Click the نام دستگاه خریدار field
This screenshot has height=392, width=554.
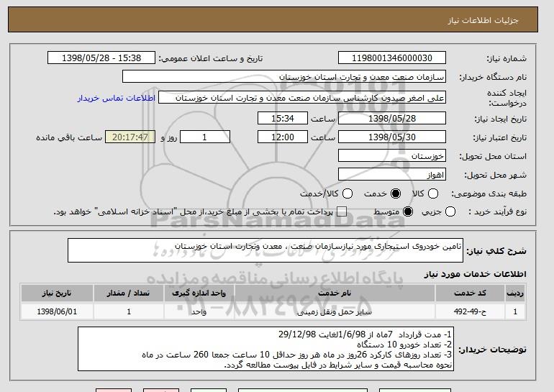(284, 77)
